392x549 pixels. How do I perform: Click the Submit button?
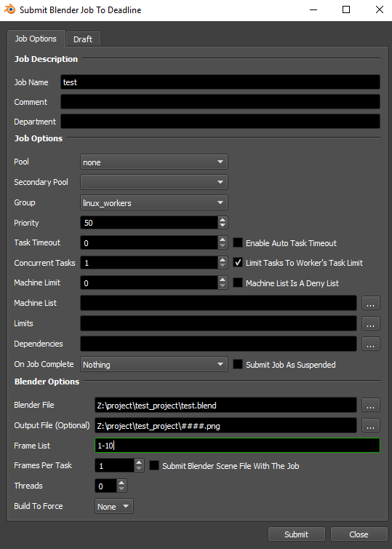pyautogui.click(x=296, y=534)
